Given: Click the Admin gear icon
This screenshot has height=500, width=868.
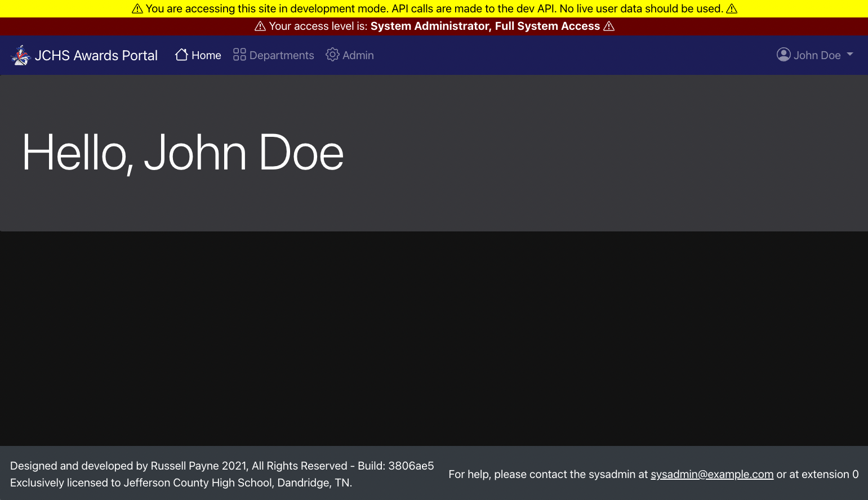Looking at the screenshot, I should pyautogui.click(x=332, y=55).
